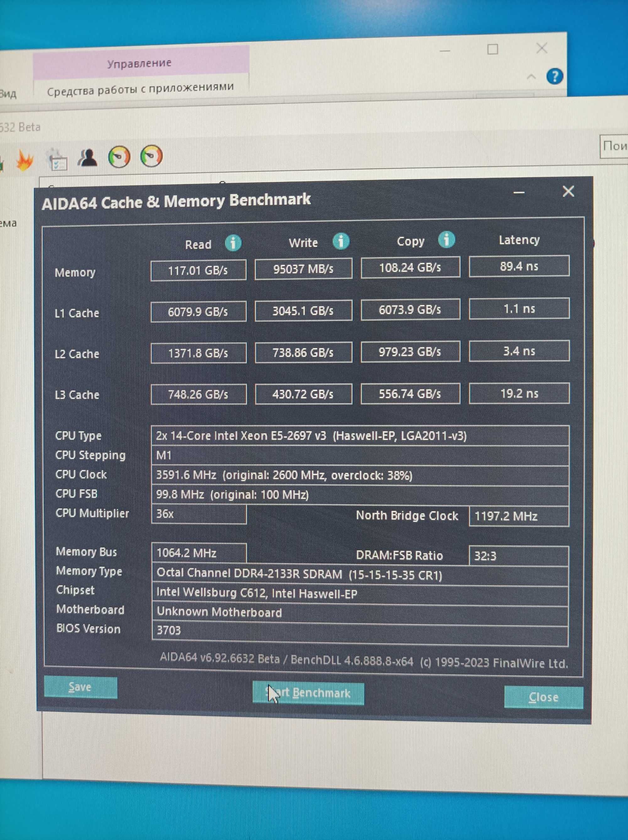Image resolution: width=628 pixels, height=840 pixels.
Task: Click North Bridge Clock value 1197.2 MHz
Action: pos(519,516)
